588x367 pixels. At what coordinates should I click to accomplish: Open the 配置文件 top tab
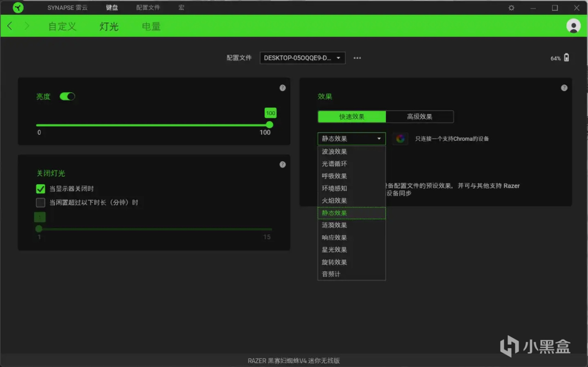pyautogui.click(x=148, y=8)
